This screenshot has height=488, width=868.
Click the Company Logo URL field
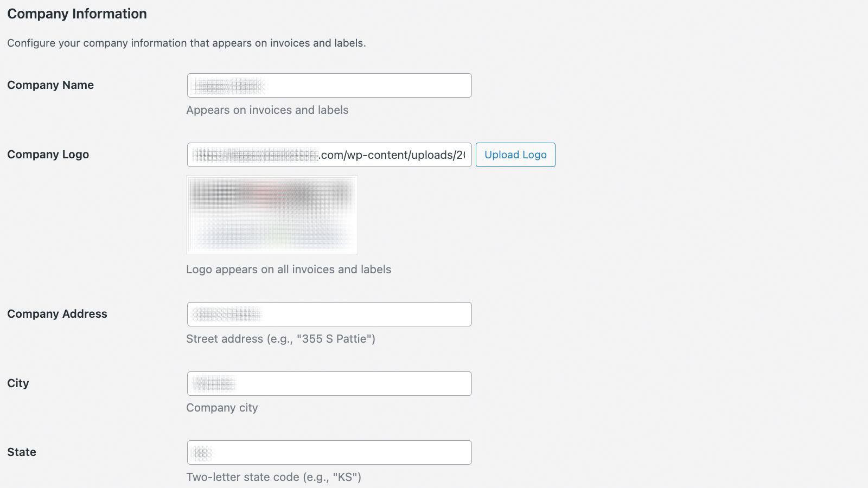(x=329, y=155)
